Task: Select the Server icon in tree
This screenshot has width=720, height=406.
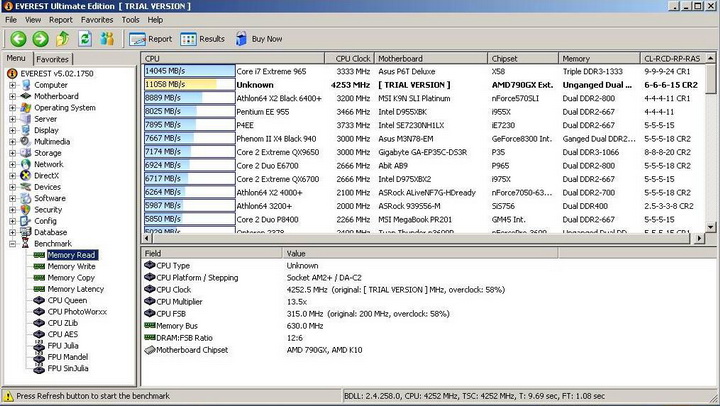Action: 26,119
